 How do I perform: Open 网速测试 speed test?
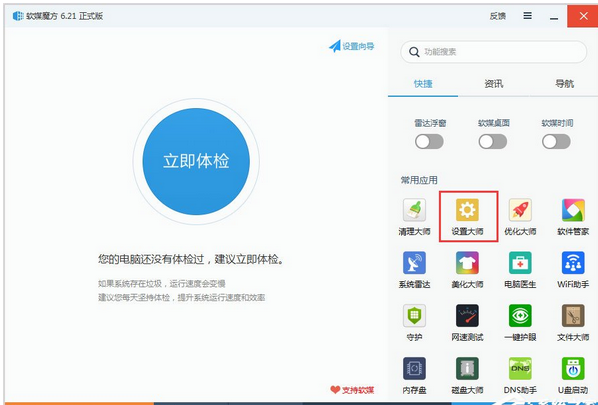coord(467,323)
